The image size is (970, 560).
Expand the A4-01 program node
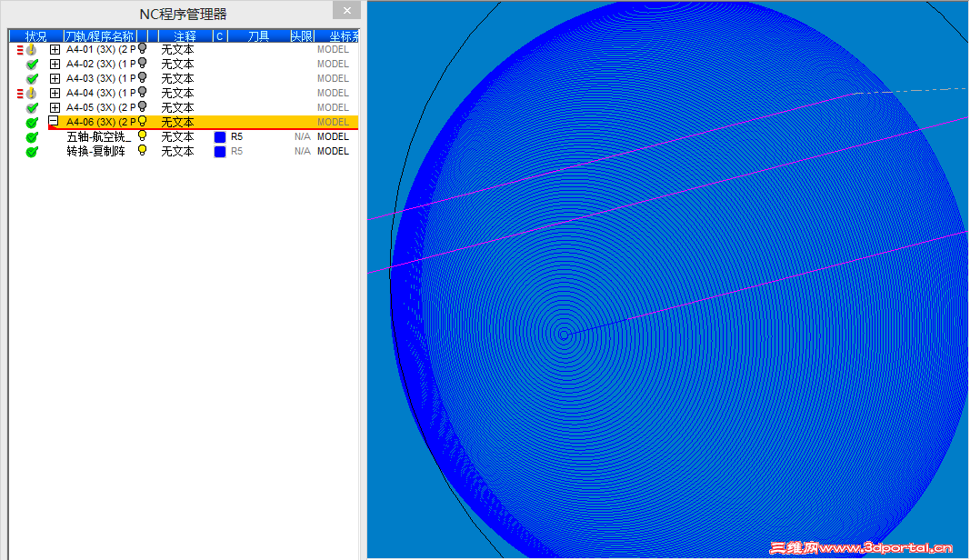click(x=55, y=49)
